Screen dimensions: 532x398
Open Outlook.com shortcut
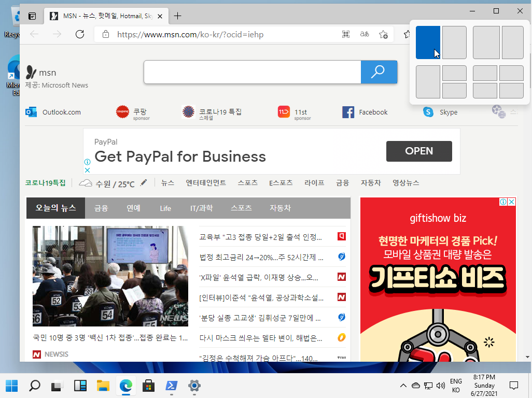tap(53, 112)
